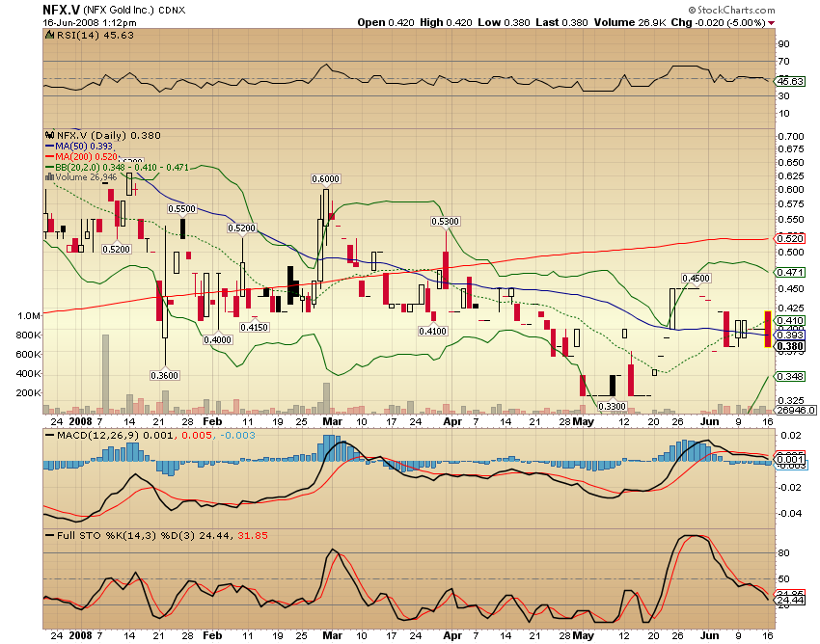Click the MACD(12,26,9) line icon
The image size is (820, 644).
[48, 434]
